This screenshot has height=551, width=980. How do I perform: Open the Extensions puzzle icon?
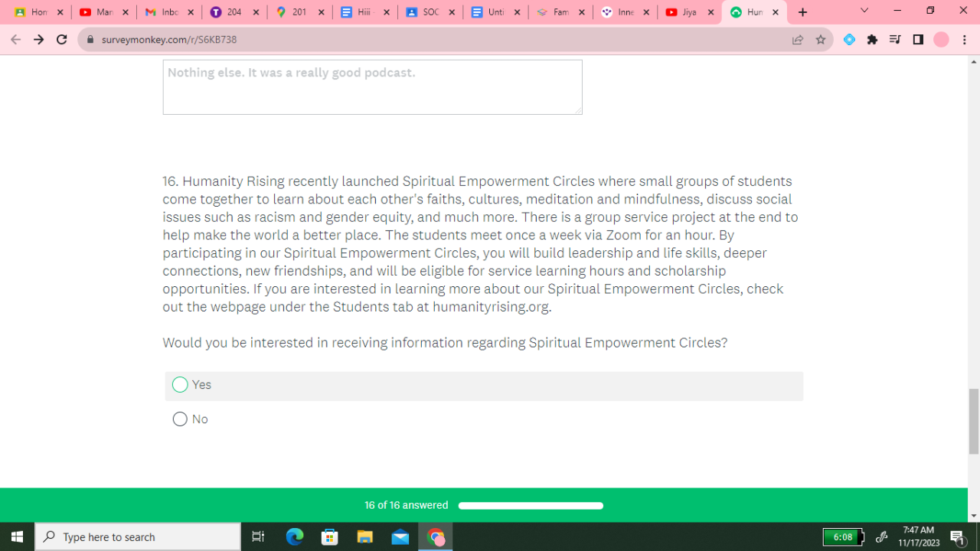point(872,40)
